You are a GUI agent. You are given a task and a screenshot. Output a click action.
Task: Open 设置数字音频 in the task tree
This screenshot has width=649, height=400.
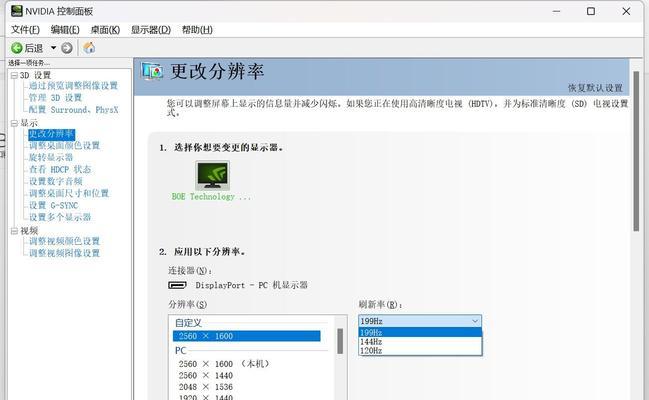pos(55,181)
